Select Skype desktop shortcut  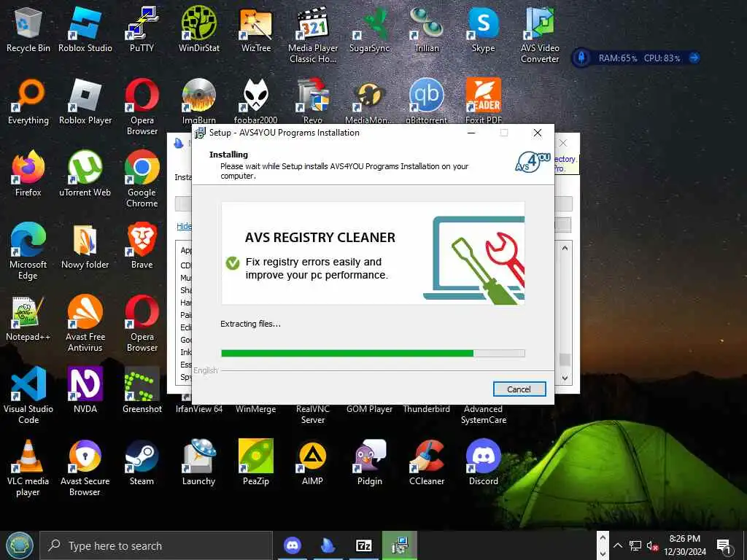pyautogui.click(x=483, y=29)
